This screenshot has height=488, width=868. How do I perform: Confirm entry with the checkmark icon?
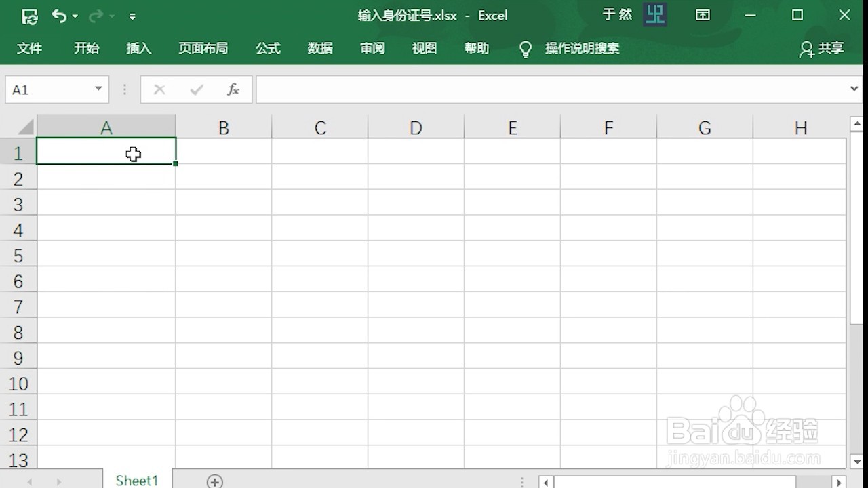[196, 89]
